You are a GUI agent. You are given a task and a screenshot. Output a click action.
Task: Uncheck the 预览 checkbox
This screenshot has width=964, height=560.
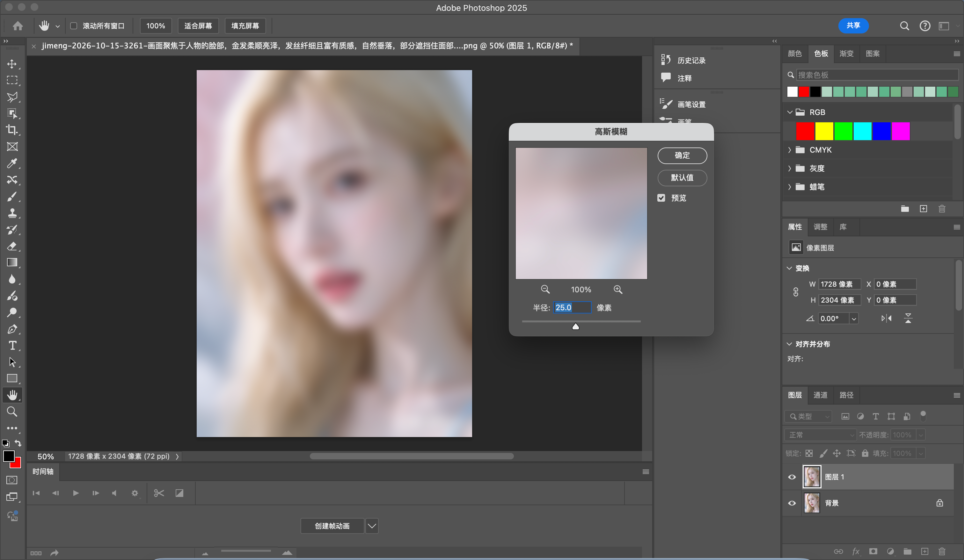pyautogui.click(x=661, y=197)
